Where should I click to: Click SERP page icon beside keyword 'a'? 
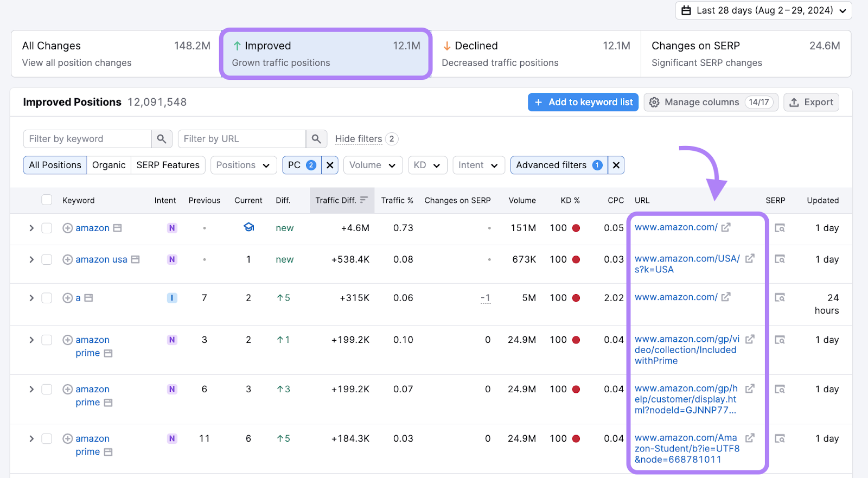tap(89, 298)
